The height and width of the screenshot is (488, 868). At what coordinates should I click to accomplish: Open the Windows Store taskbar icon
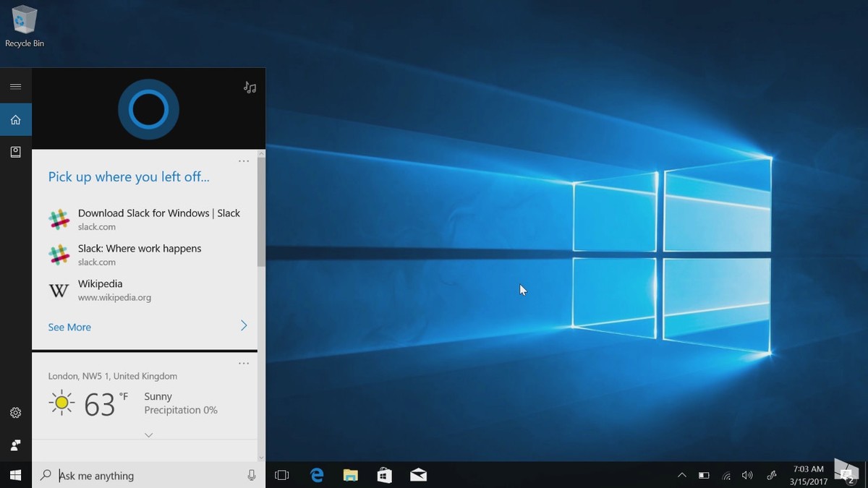pos(384,475)
